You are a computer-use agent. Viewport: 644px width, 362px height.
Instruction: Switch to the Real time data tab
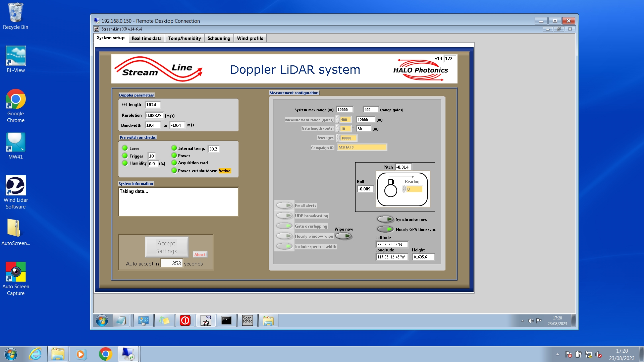tap(147, 38)
